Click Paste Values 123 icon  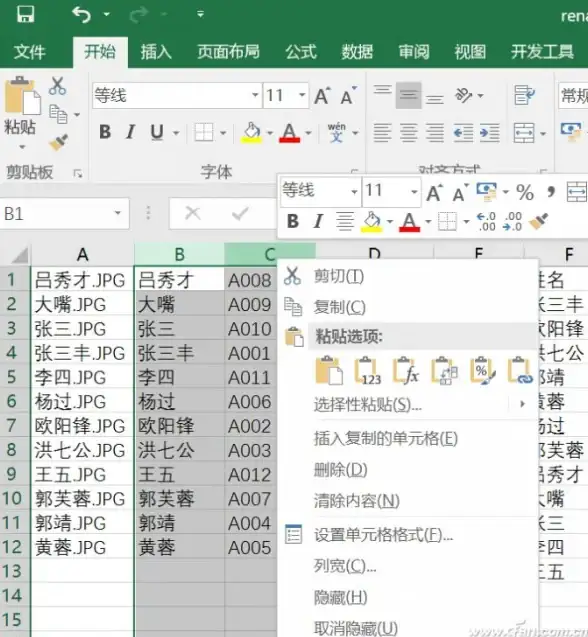(x=369, y=370)
